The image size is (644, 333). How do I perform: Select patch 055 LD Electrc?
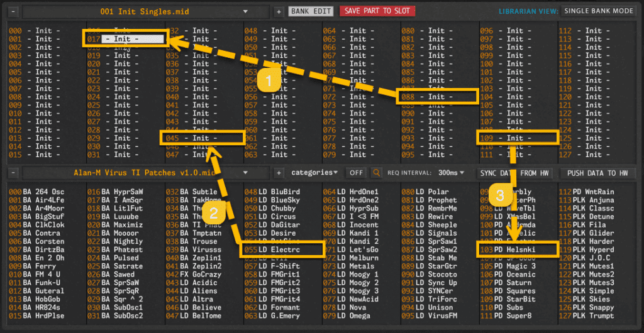click(x=272, y=250)
